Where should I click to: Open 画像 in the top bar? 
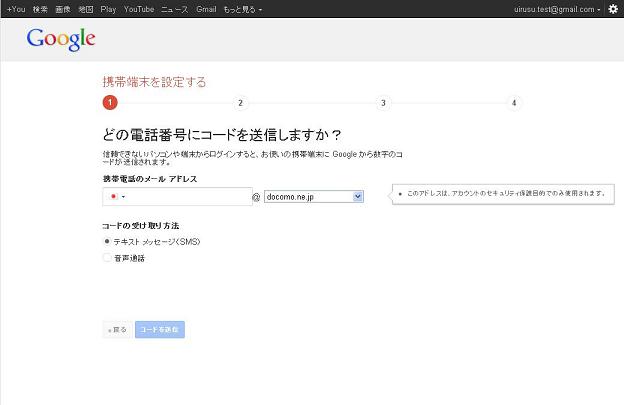click(63, 9)
